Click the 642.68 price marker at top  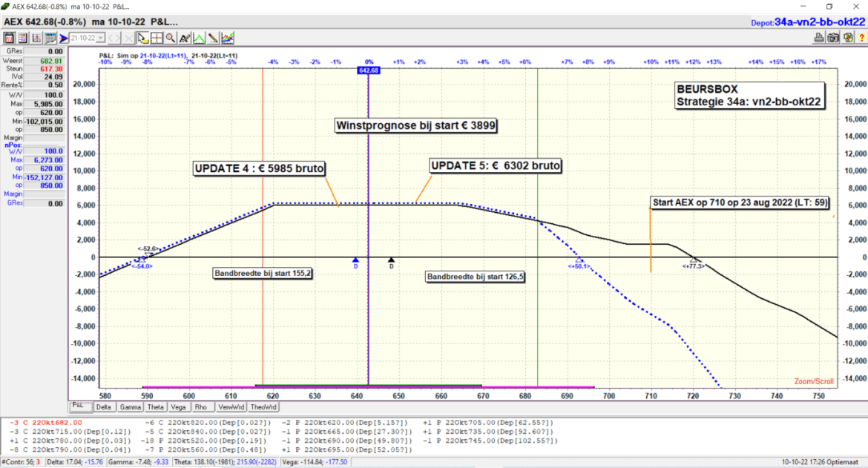(x=369, y=70)
